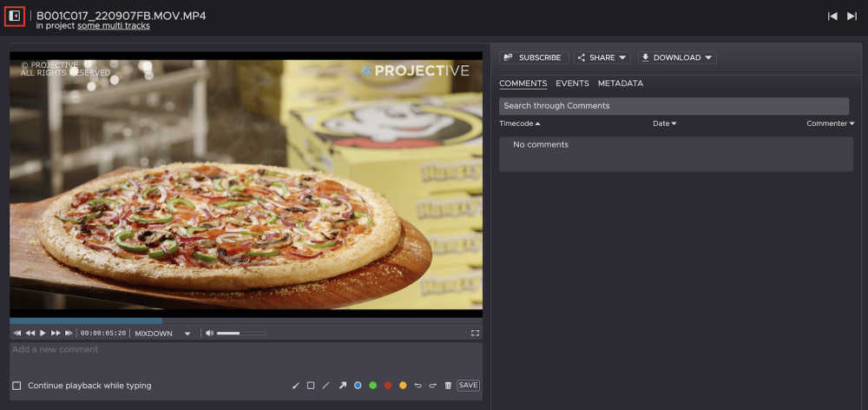Adjust the volume slider
This screenshot has height=410, width=868.
point(241,333)
